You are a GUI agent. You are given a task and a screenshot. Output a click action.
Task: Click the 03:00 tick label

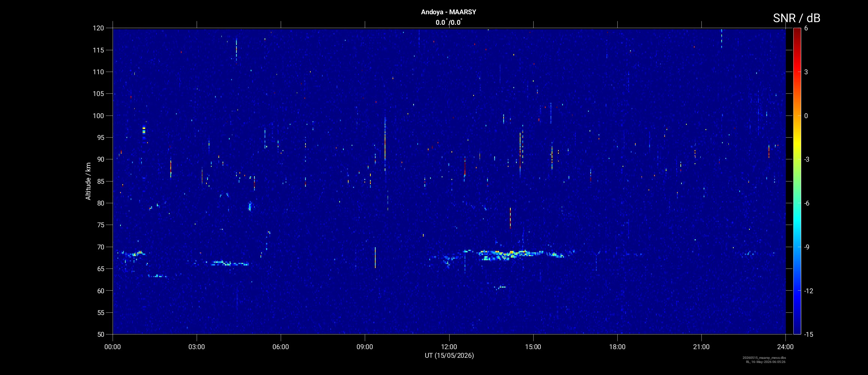pos(197,347)
